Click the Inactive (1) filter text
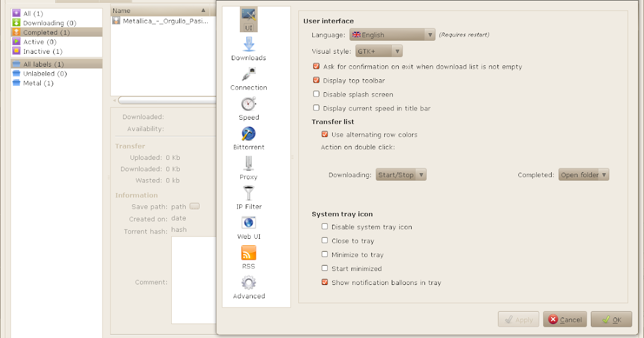This screenshot has height=338, width=644. 43,52
